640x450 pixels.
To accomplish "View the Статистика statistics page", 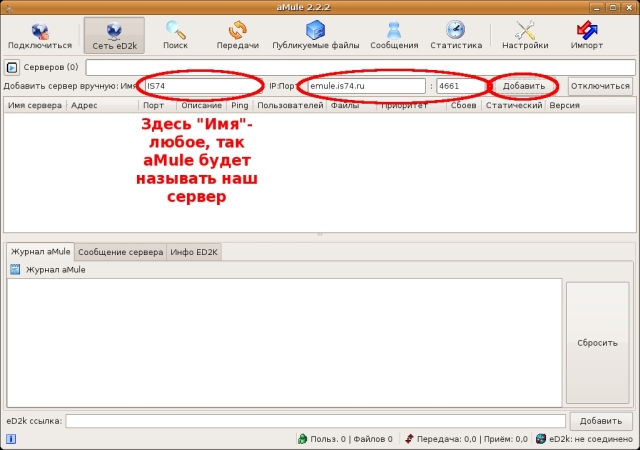I will [x=455, y=35].
